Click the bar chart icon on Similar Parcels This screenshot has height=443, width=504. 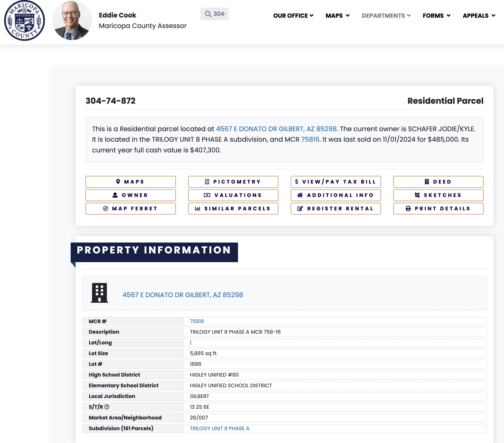198,209
